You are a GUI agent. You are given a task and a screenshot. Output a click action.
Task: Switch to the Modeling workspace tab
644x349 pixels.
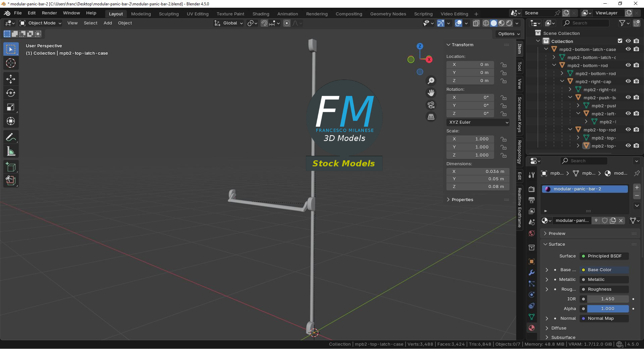(141, 14)
